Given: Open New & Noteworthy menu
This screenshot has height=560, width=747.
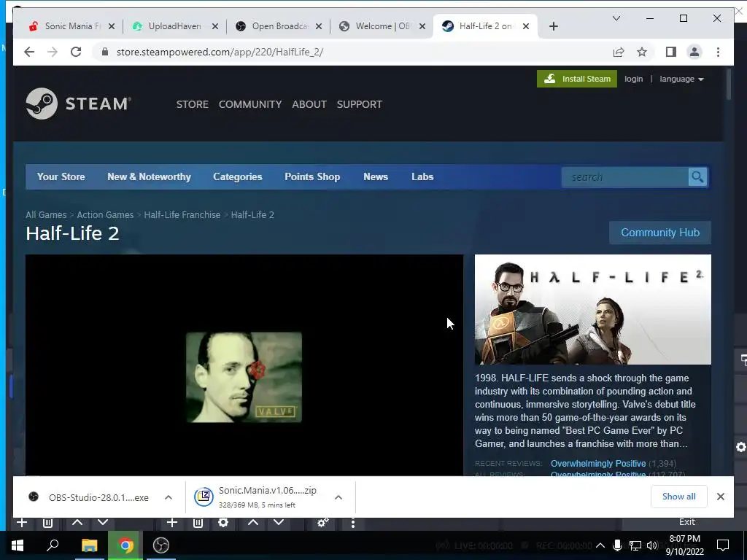Looking at the screenshot, I should point(149,176).
